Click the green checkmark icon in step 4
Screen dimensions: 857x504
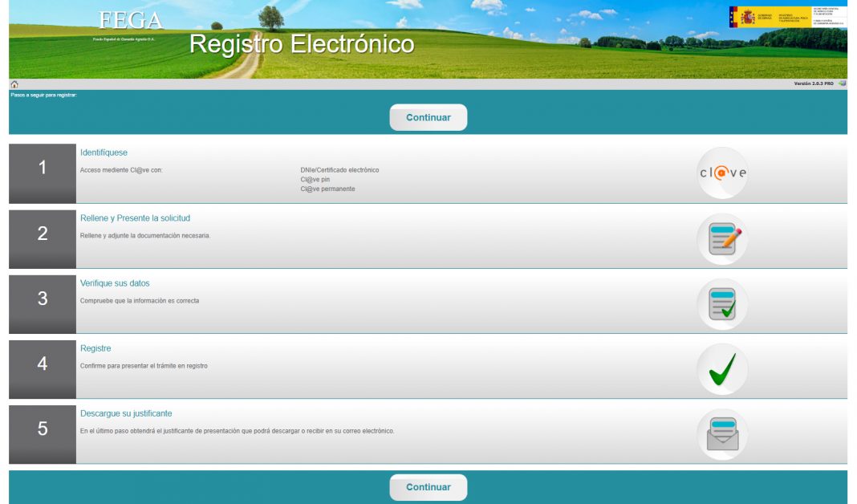coord(722,369)
